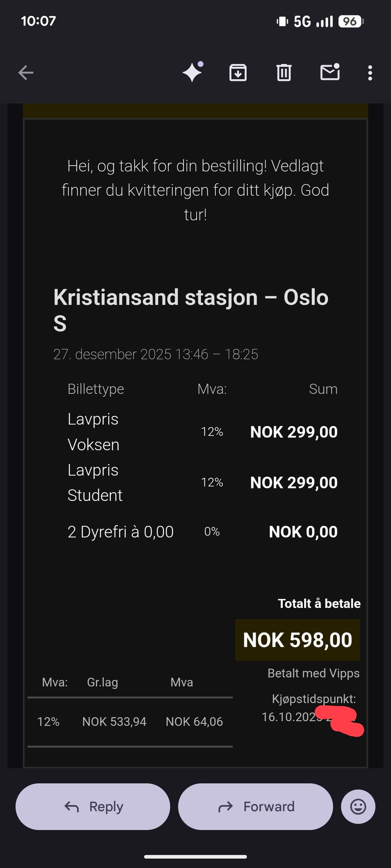Tap the NOK 598,00 total amount box
The height and width of the screenshot is (868, 391).
pos(297,640)
